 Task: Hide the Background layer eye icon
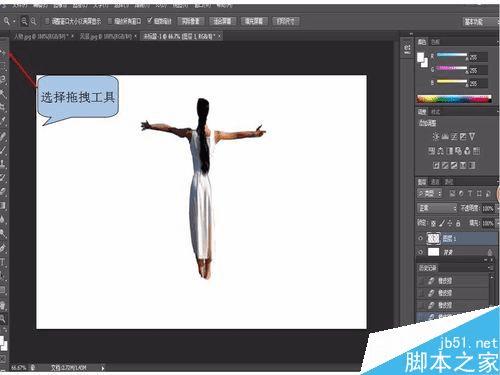(420, 252)
